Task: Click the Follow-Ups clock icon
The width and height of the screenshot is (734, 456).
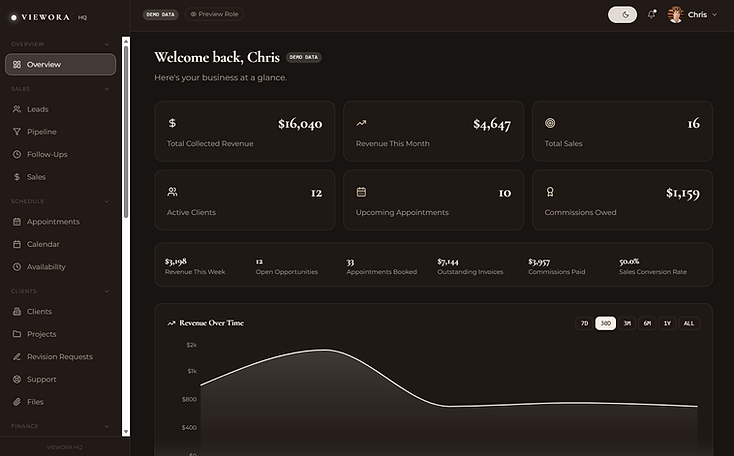Action: pos(17,154)
